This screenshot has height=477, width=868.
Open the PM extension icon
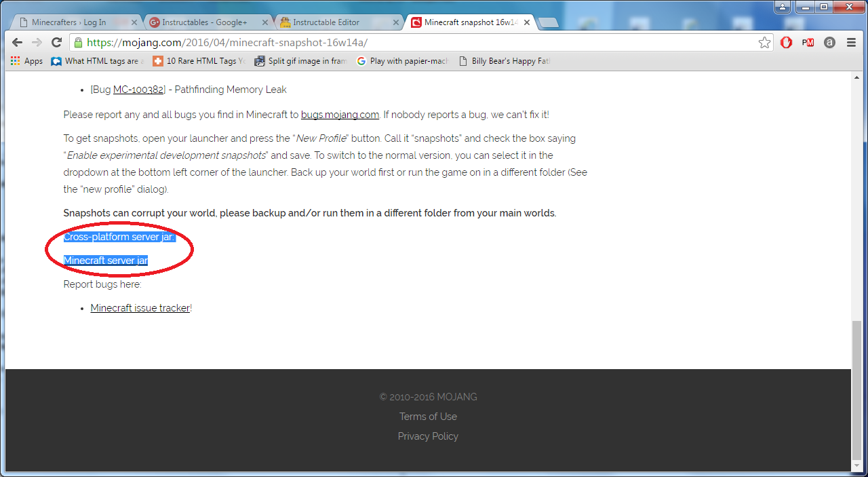pos(808,42)
